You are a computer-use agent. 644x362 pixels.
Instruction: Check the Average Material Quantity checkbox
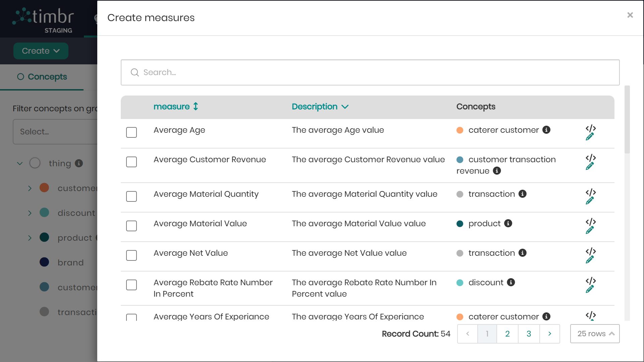(131, 196)
